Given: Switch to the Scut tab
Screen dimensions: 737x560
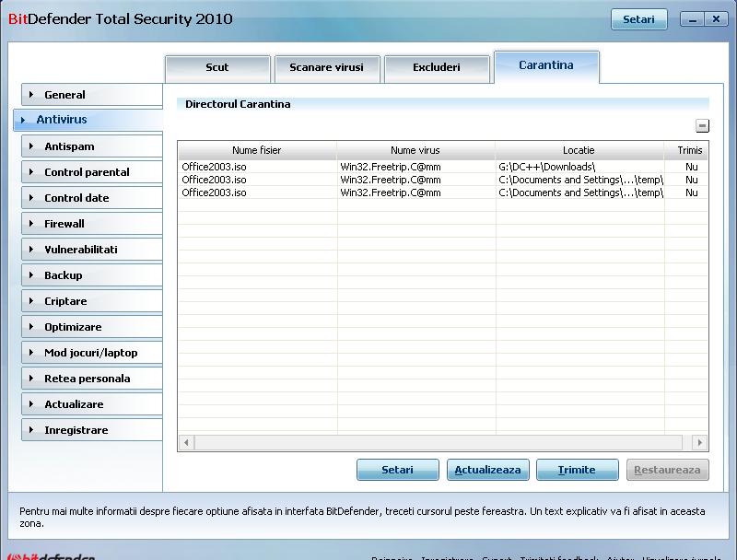Looking at the screenshot, I should click(x=217, y=67).
